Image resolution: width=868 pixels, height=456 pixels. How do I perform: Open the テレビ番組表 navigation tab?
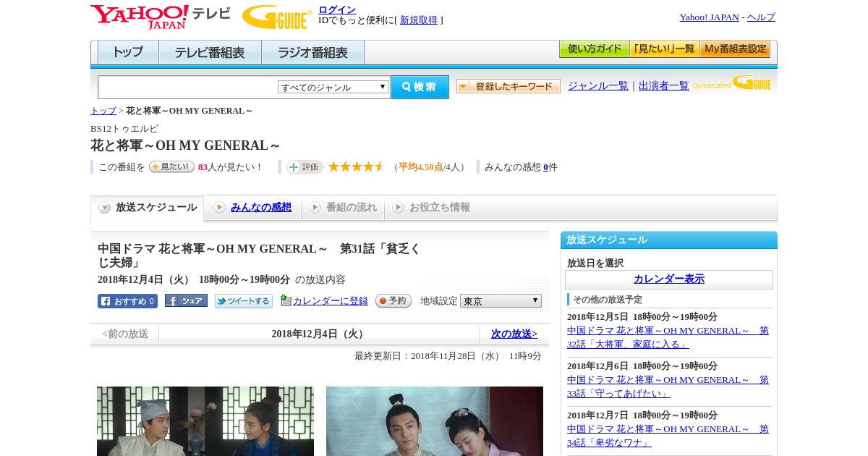pyautogui.click(x=210, y=52)
